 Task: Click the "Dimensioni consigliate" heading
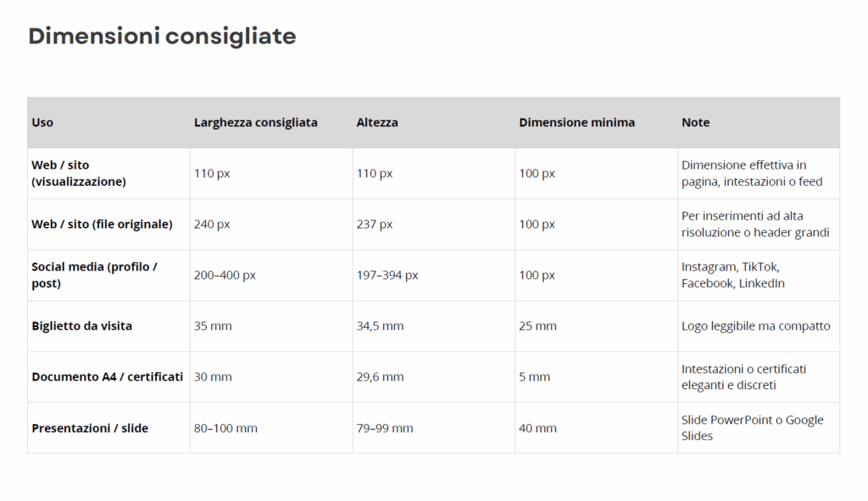(162, 36)
